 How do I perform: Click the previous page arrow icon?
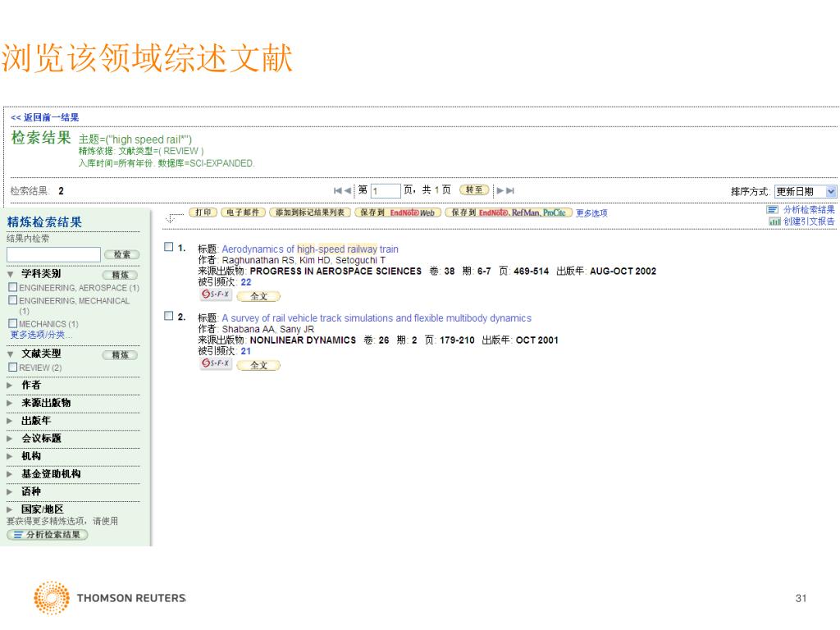click(348, 191)
